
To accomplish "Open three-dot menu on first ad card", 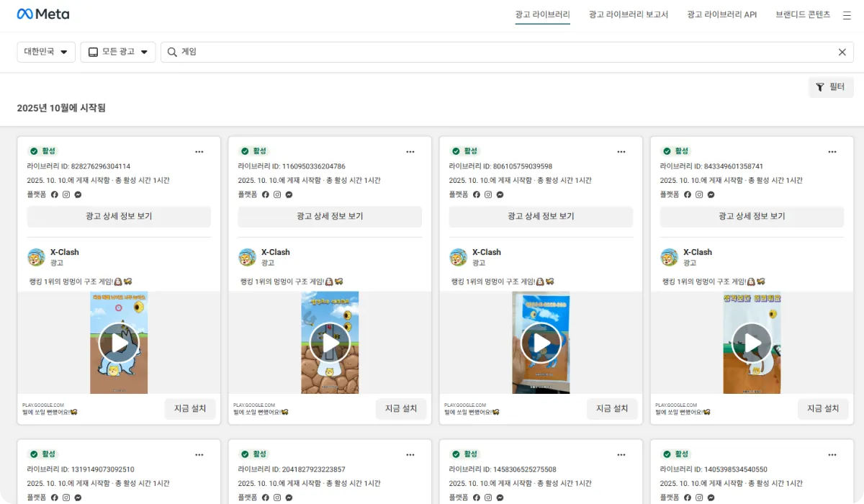I will [199, 152].
